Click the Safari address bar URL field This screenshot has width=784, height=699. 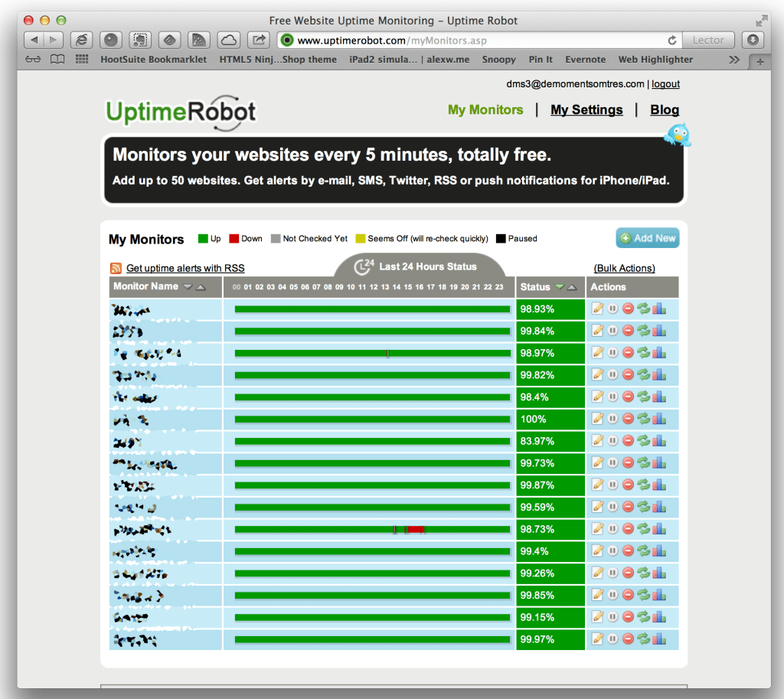[x=475, y=41]
